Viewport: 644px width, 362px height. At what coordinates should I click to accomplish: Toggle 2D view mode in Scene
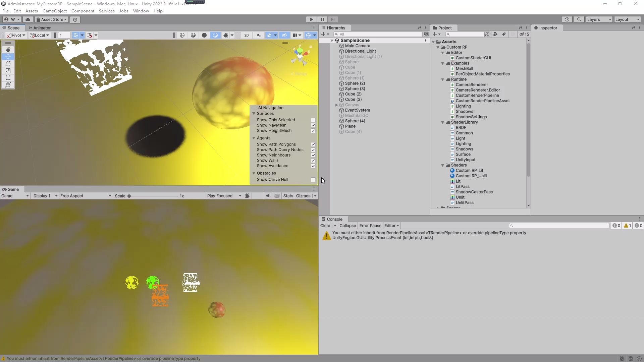[x=247, y=35]
